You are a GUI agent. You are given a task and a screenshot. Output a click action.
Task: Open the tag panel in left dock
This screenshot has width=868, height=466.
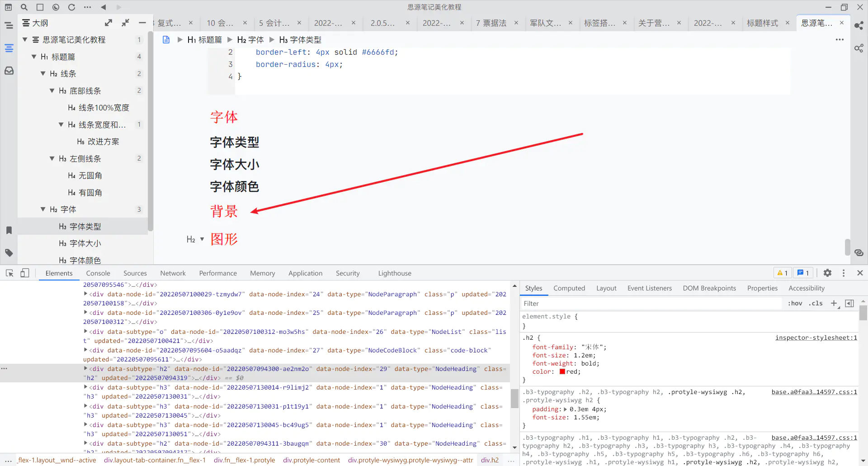pos(9,252)
